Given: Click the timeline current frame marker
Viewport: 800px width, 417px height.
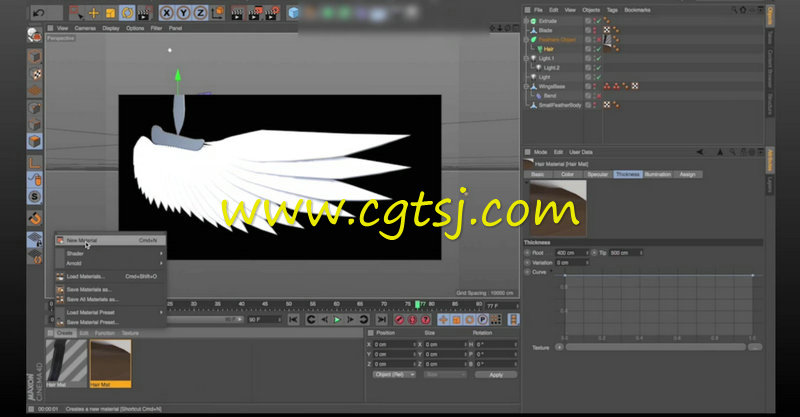Looking at the screenshot, I should click(x=417, y=304).
